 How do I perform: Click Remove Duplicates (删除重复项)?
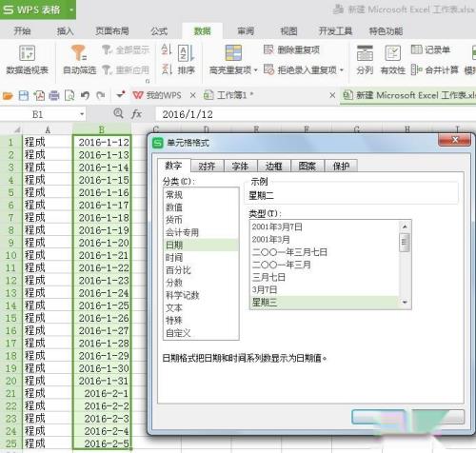[x=291, y=49]
